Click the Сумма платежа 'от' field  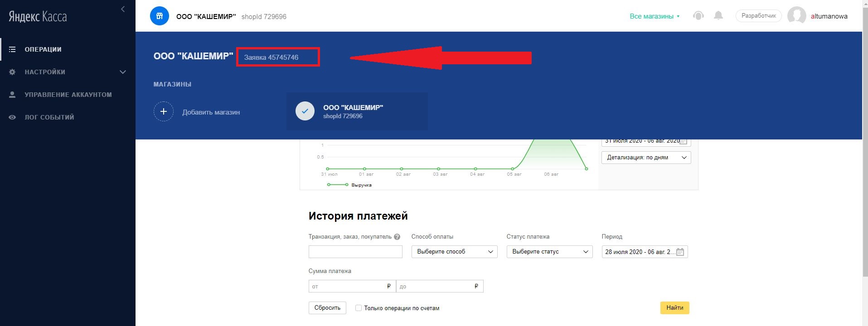[x=352, y=286]
